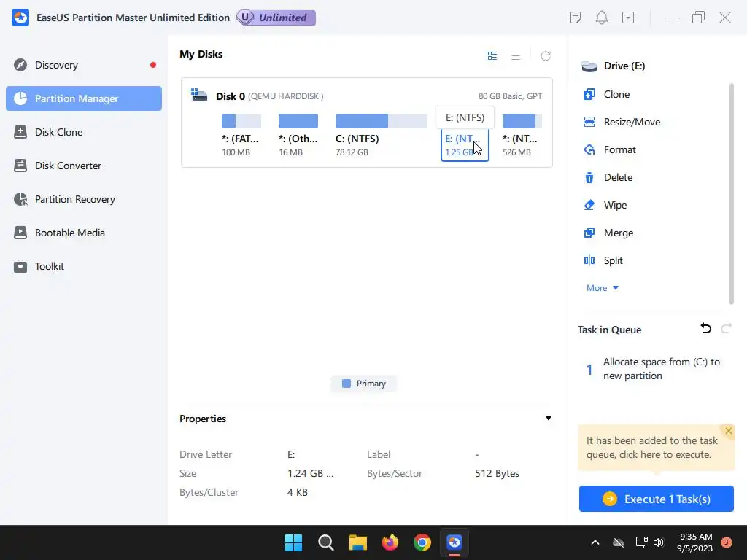Redo the queued task
The image size is (747, 560).
[x=726, y=328]
